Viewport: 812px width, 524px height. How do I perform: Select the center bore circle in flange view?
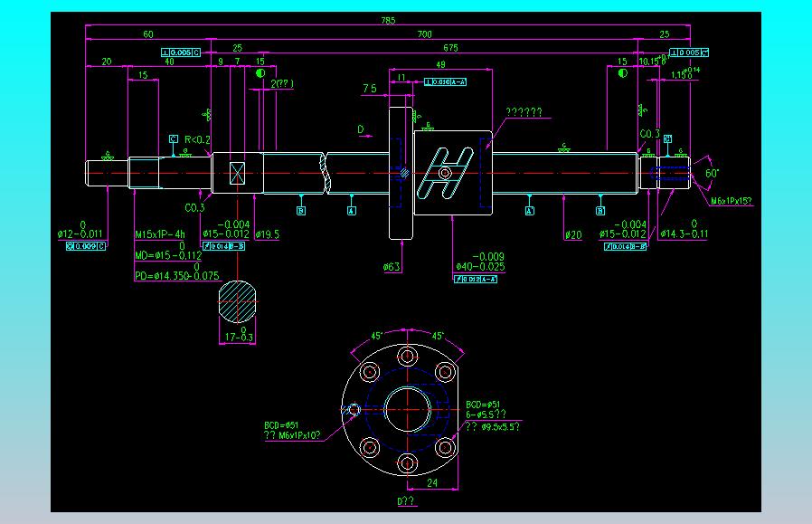coord(408,409)
